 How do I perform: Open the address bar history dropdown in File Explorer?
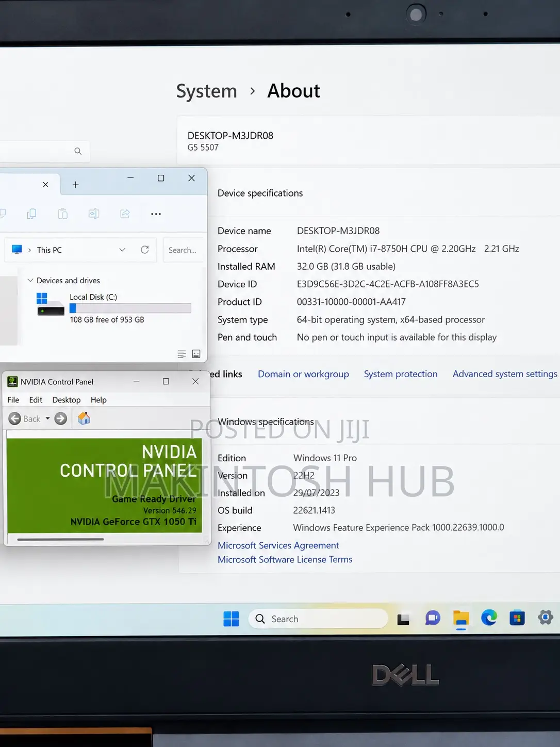click(x=122, y=250)
